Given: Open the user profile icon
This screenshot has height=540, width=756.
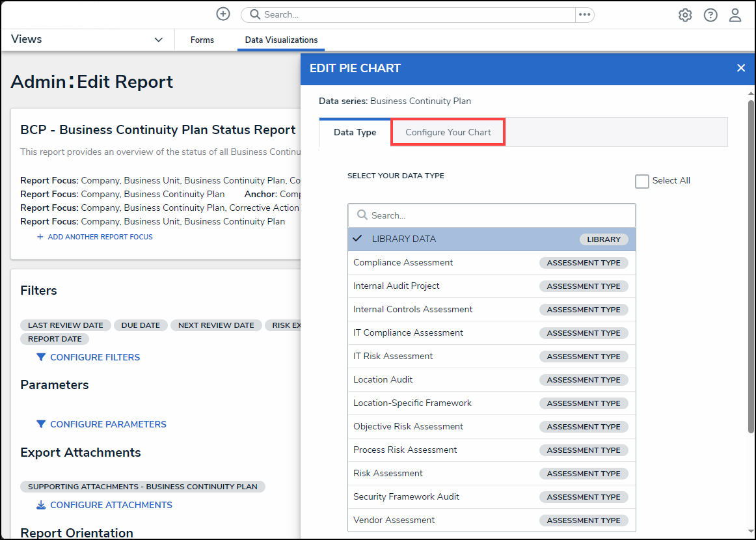Looking at the screenshot, I should coord(735,15).
